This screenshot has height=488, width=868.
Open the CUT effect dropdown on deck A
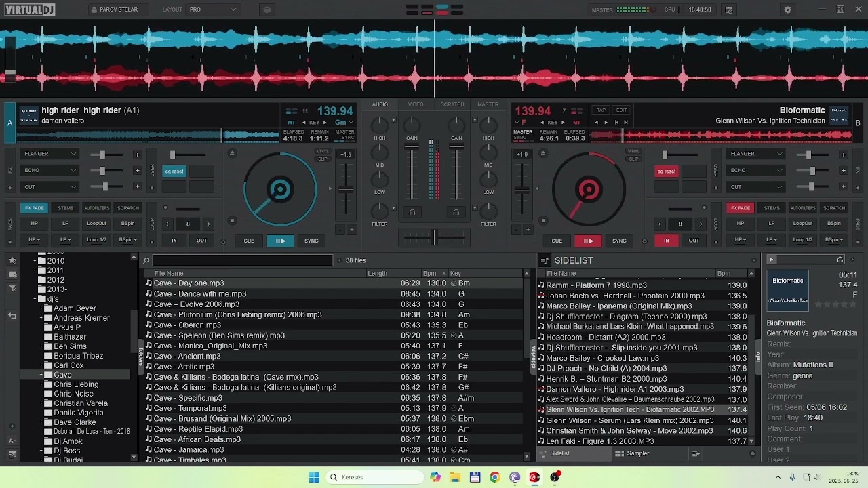tap(50, 187)
